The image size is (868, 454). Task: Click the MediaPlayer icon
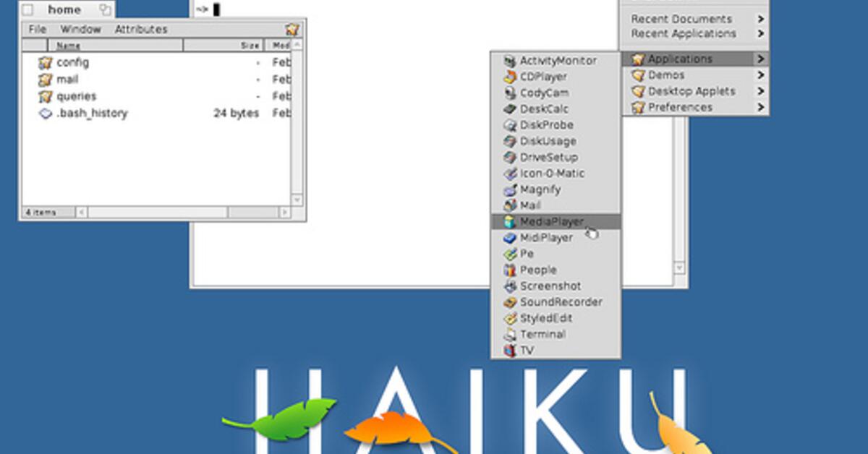(509, 222)
